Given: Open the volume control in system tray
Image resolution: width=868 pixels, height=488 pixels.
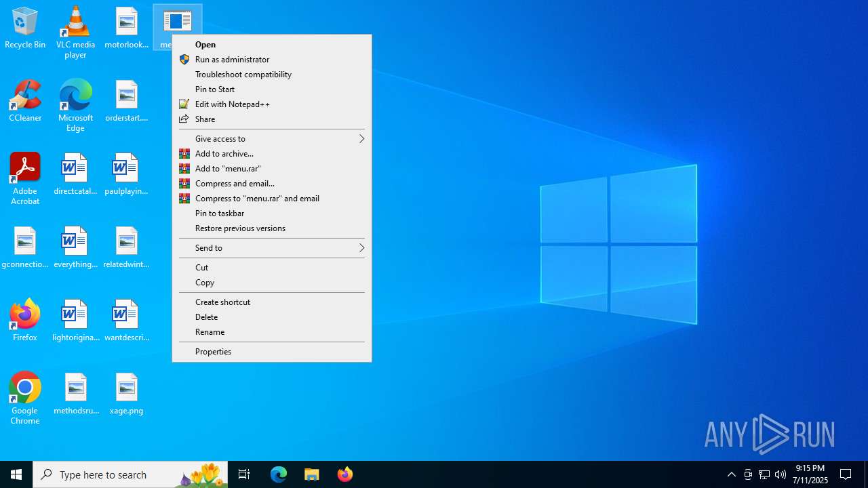Looking at the screenshot, I should point(781,474).
